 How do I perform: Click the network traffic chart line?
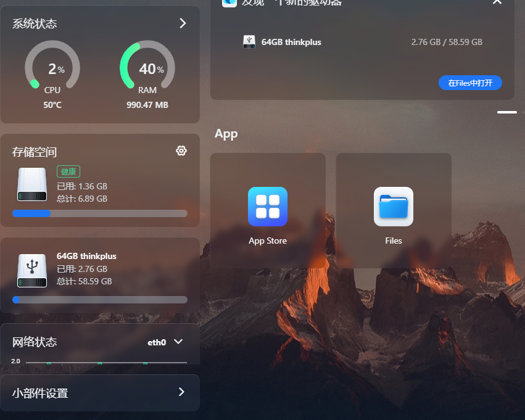pyautogui.click(x=106, y=363)
